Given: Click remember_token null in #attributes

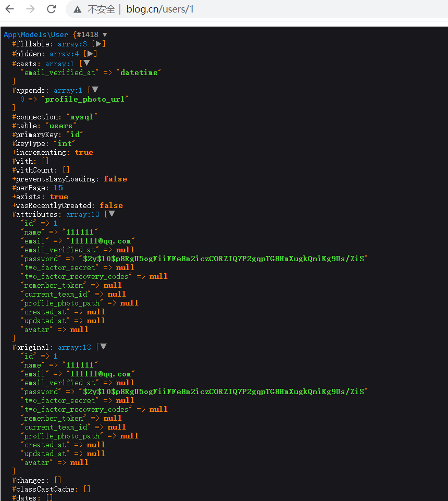Looking at the screenshot, I should tap(113, 285).
